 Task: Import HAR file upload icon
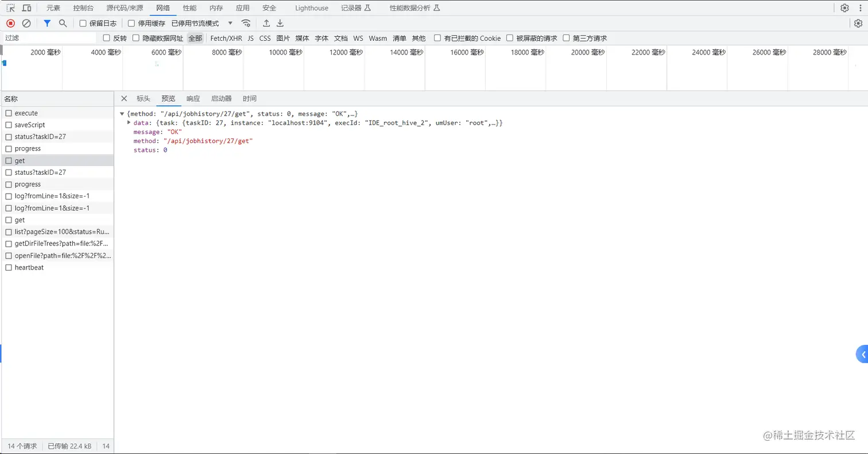[x=266, y=23]
